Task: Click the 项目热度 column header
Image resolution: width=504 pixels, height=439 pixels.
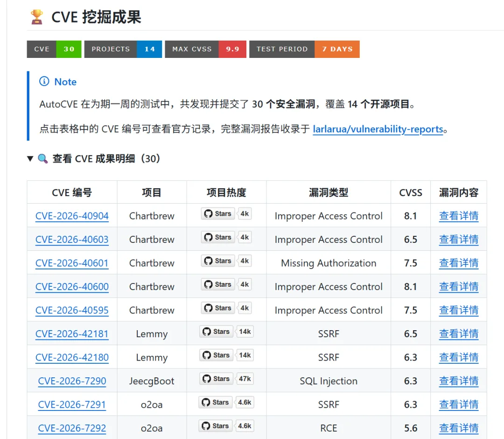Action: (x=226, y=192)
